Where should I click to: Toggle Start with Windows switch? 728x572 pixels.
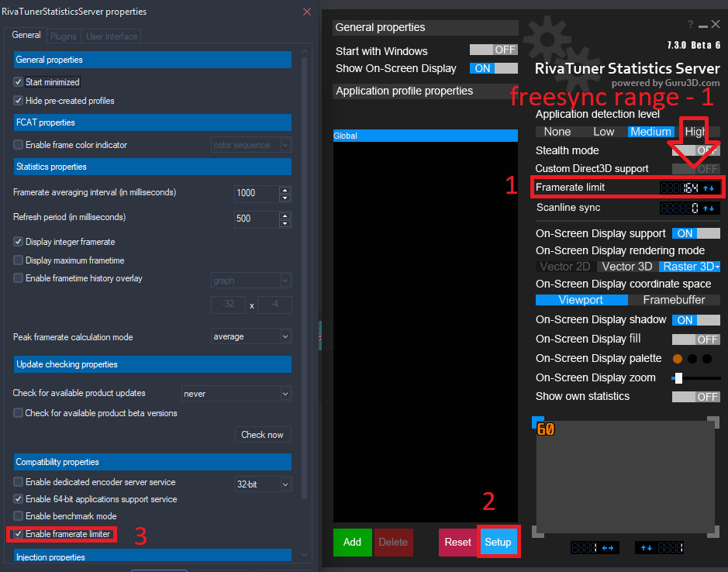point(494,50)
